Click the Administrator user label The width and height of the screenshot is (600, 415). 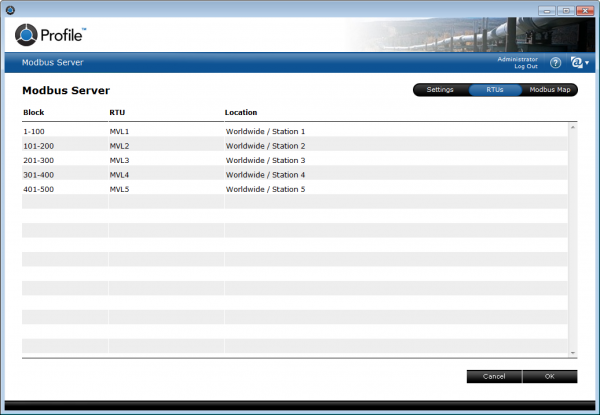(517, 59)
